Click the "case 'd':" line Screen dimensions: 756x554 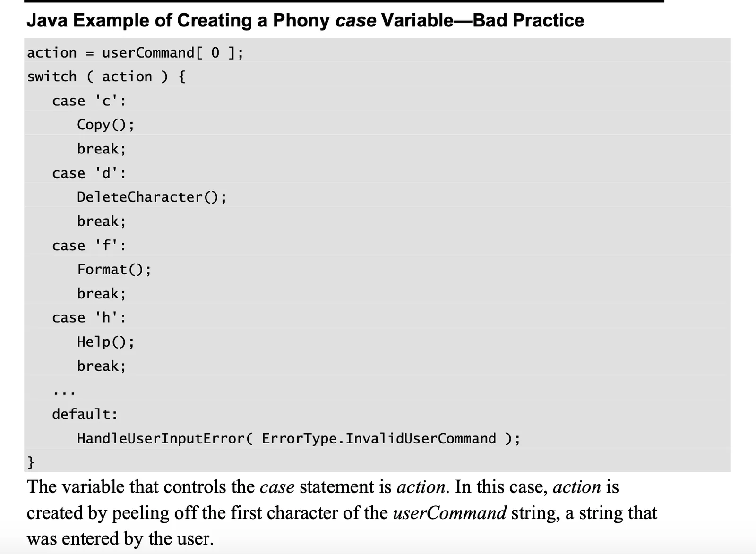89,173
